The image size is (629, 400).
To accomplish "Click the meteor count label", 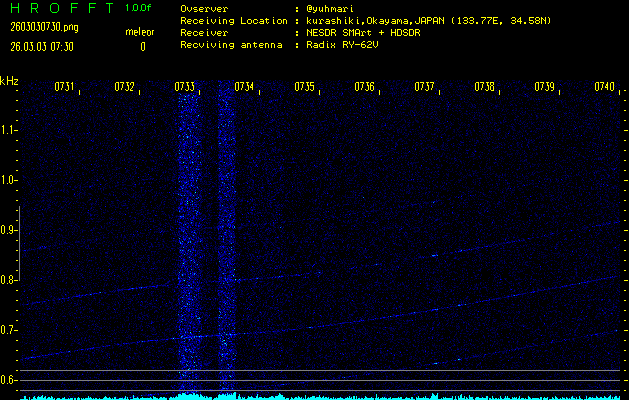I will tap(140, 32).
